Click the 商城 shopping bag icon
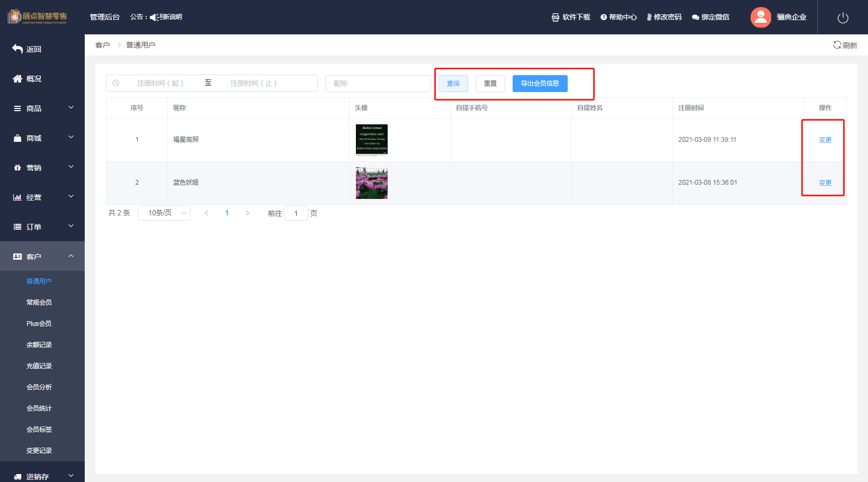 click(x=17, y=138)
